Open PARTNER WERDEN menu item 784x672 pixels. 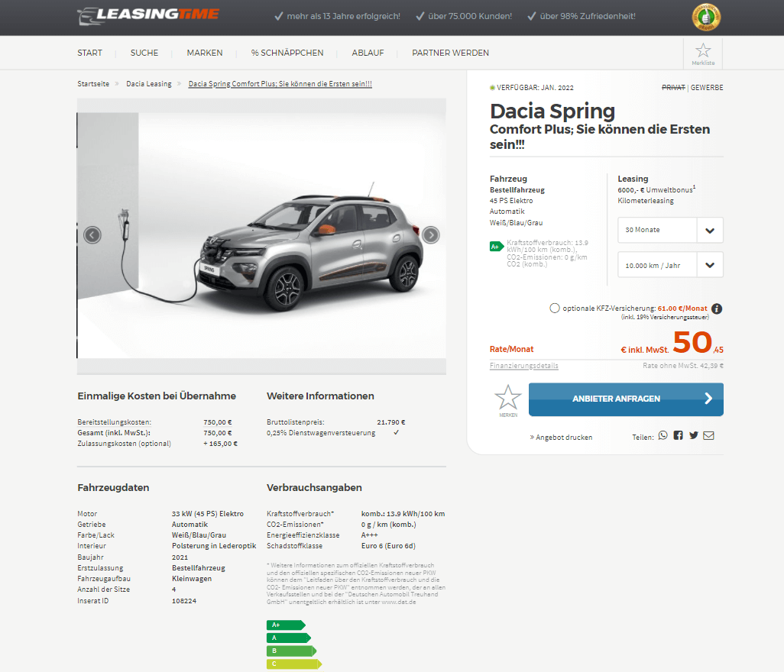point(451,53)
